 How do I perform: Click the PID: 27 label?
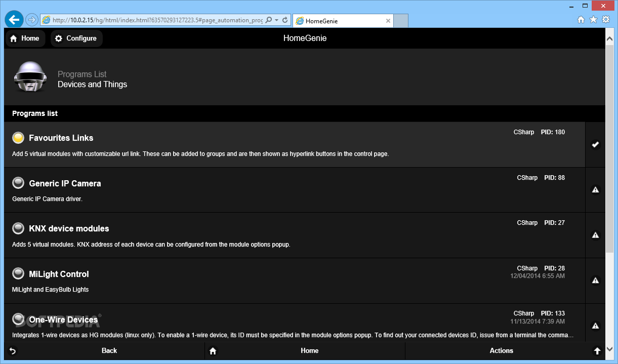coord(555,223)
